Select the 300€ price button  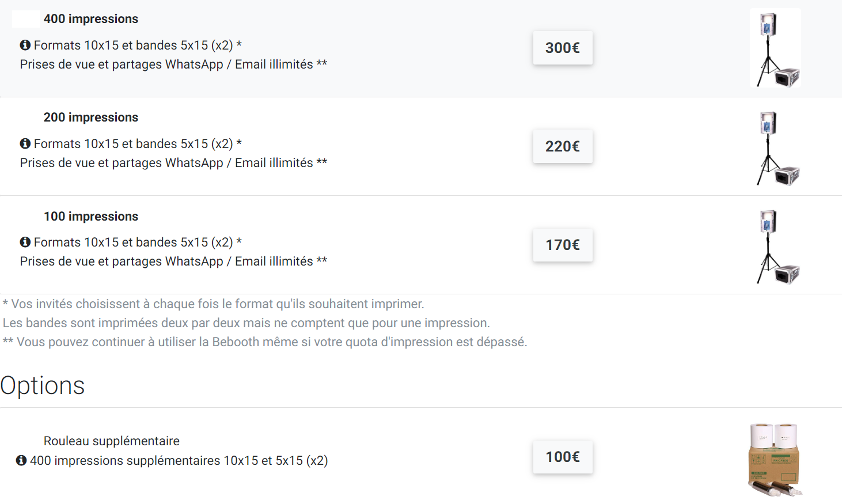[x=562, y=48]
